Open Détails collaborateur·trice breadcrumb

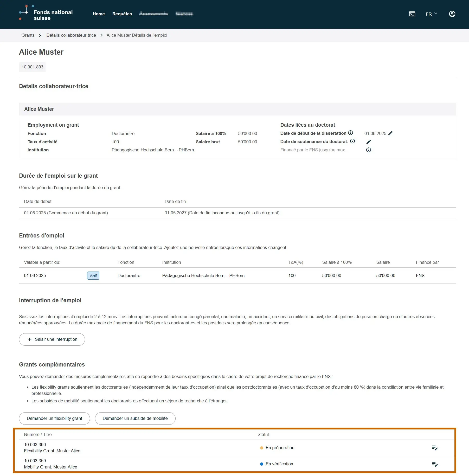tap(71, 35)
